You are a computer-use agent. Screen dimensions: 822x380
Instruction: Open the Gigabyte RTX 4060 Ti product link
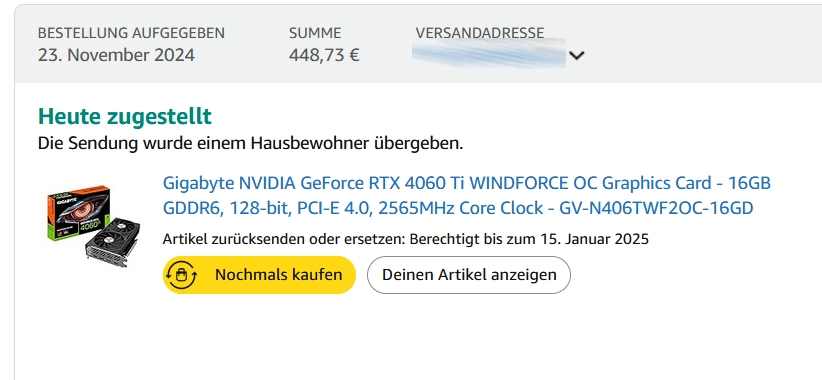[x=466, y=196]
